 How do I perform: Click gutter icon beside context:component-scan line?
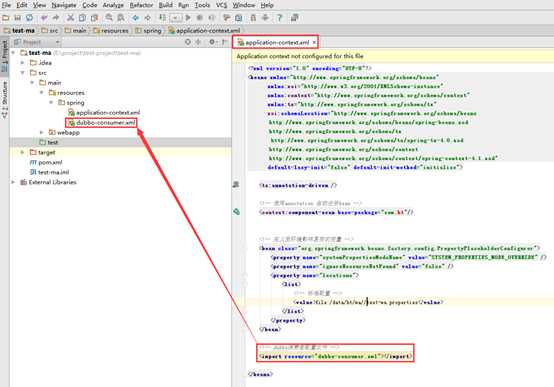[236, 212]
